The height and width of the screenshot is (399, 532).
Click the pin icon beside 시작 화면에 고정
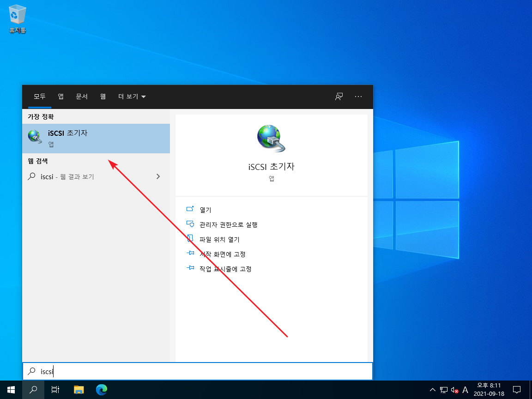[x=190, y=254]
